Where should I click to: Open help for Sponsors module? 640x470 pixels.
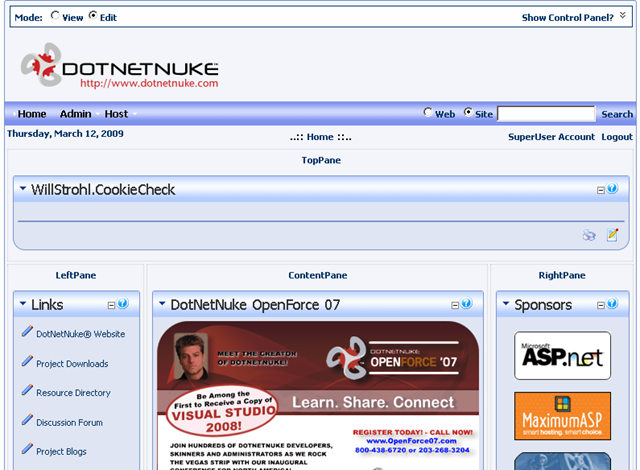point(612,304)
